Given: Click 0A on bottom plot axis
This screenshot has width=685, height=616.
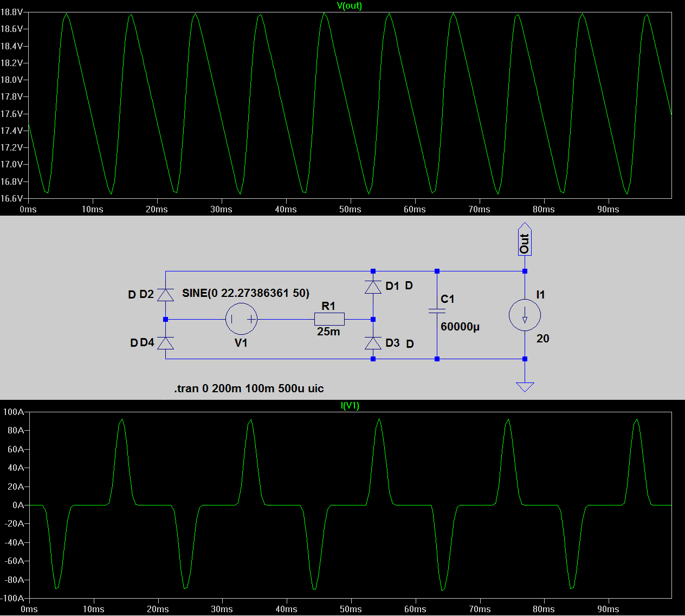Looking at the screenshot, I should pos(18,505).
